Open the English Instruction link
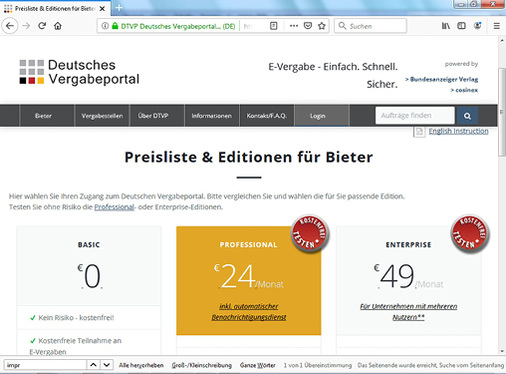 click(x=459, y=131)
